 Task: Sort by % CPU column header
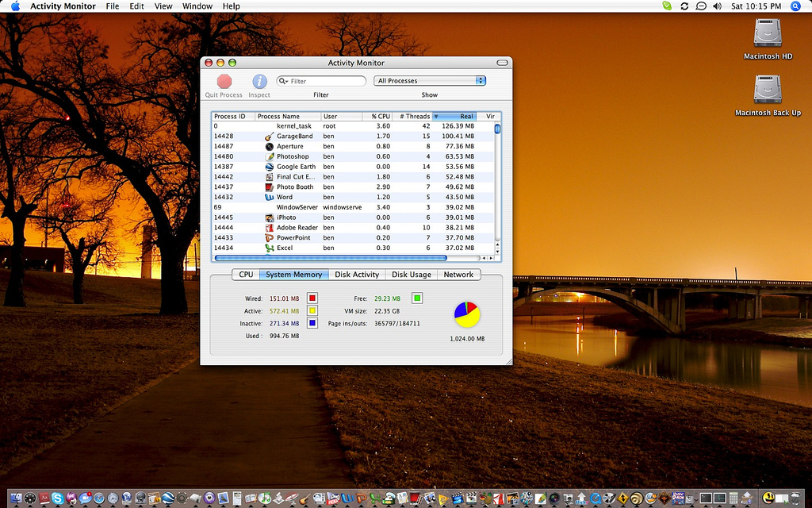point(377,116)
